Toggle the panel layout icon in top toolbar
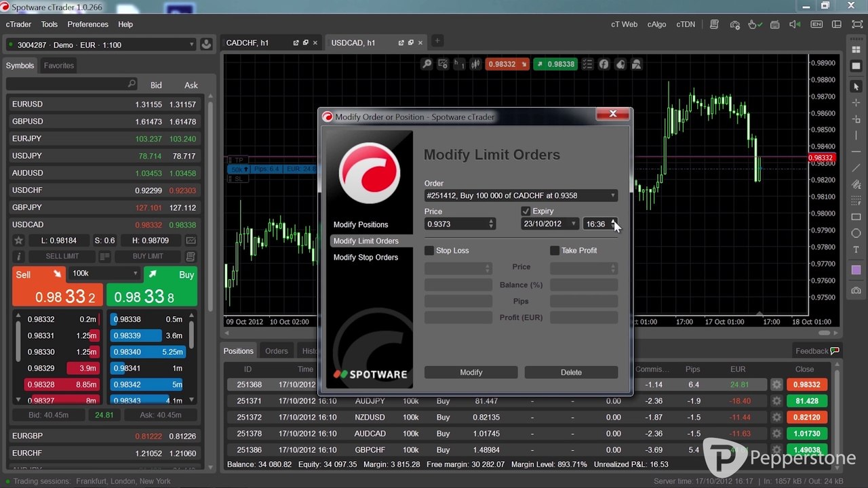Image resolution: width=868 pixels, height=488 pixels. [x=837, y=24]
